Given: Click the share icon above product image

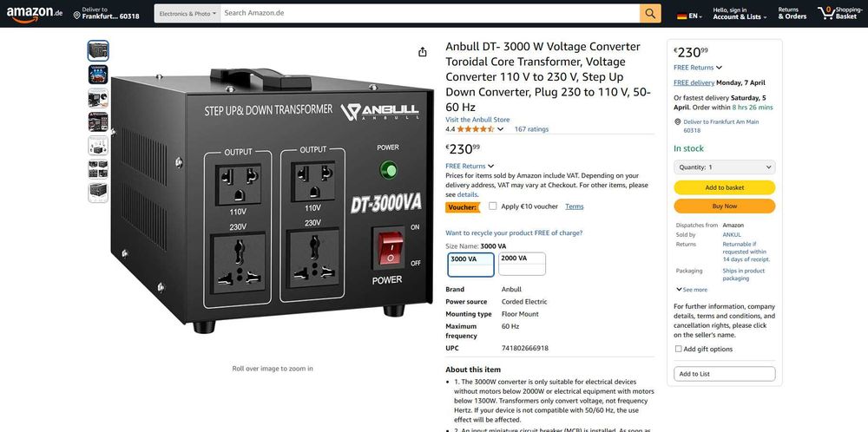Looking at the screenshot, I should tap(423, 52).
